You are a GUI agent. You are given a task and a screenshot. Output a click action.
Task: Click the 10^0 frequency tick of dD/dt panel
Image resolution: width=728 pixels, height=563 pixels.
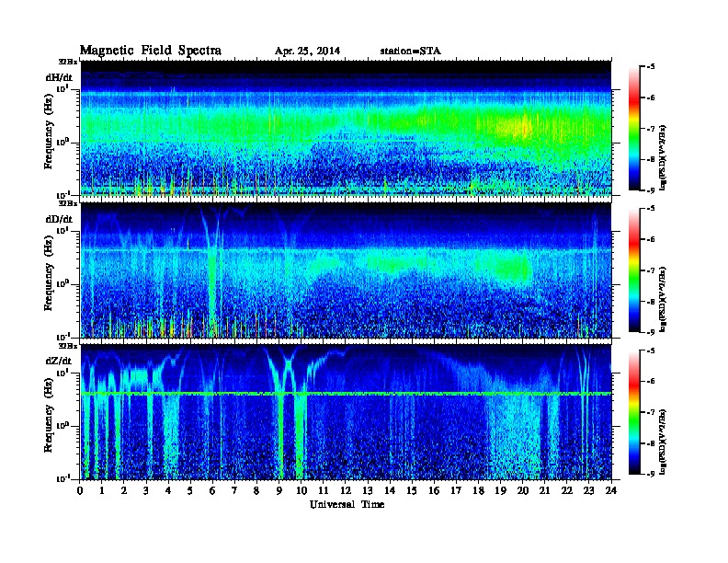coord(63,283)
